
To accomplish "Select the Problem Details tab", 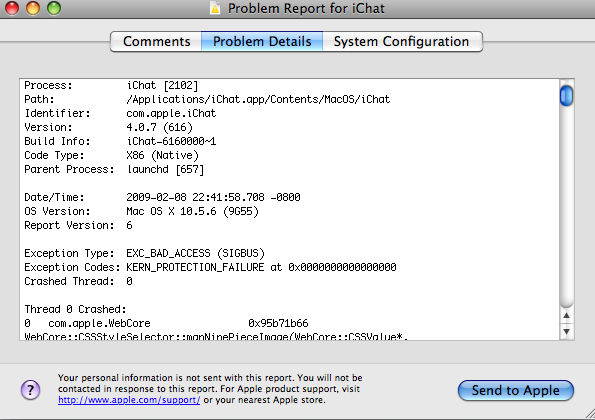I will [x=262, y=41].
